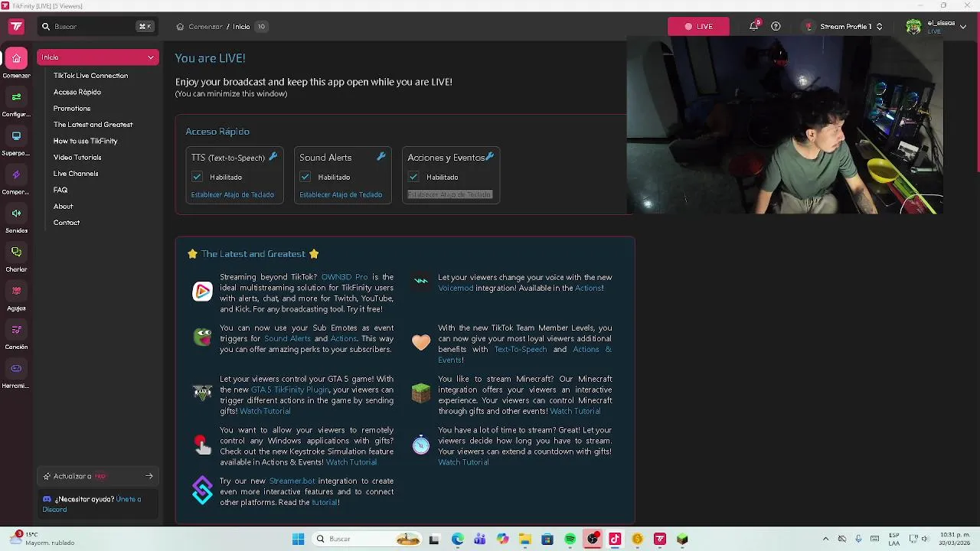Open the Streamer.bot link
Viewport: 980px width, 551px height.
(292, 481)
